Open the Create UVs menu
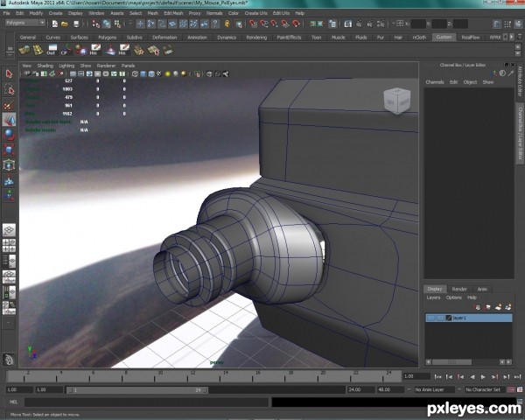This screenshot has height=420, width=525. 255,13
